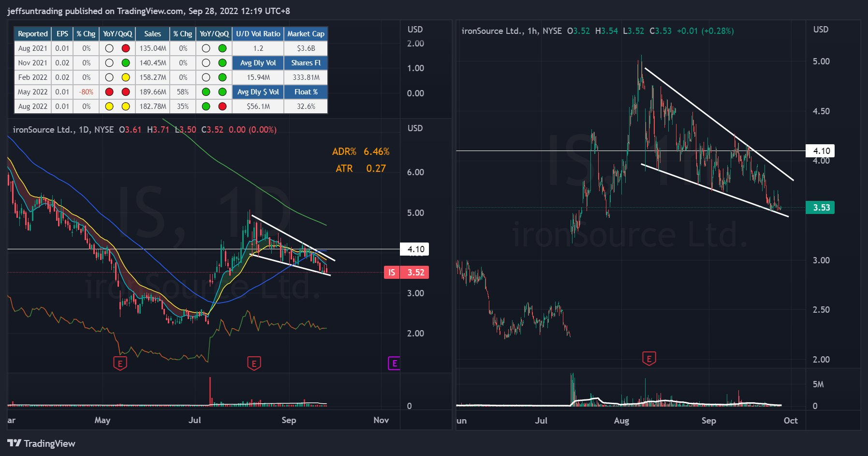Click the '35%' sales change cell
Image resolution: width=868 pixels, height=456 pixels.
183,106
